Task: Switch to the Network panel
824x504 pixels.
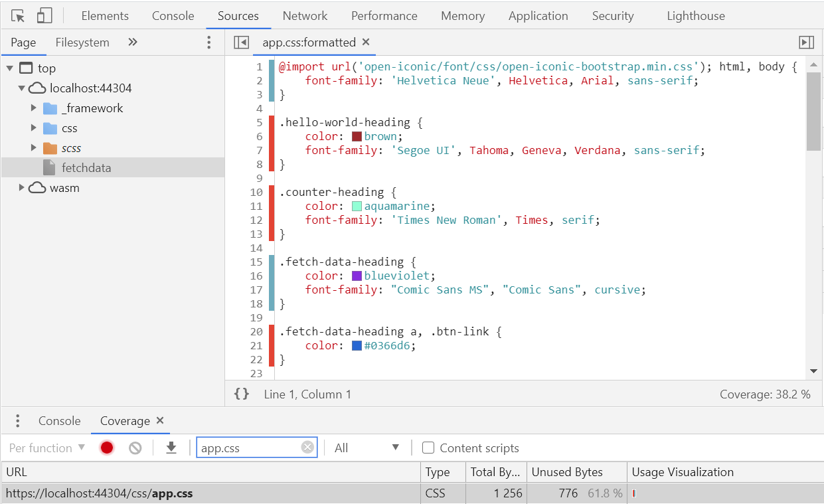Action: [x=305, y=15]
